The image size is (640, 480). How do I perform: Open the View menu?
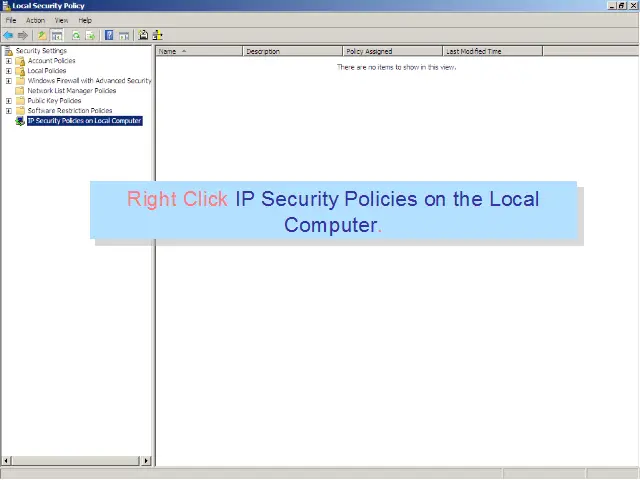coord(62,20)
